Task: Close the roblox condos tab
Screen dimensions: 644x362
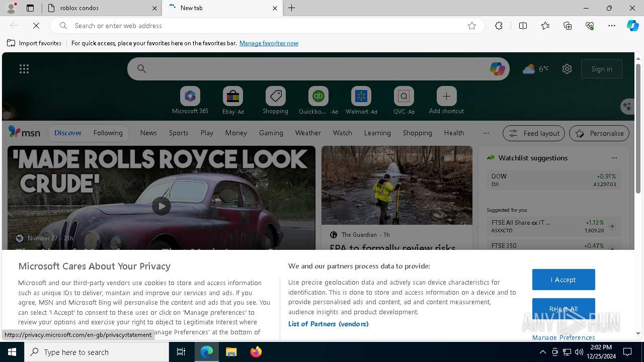Action: (154, 8)
